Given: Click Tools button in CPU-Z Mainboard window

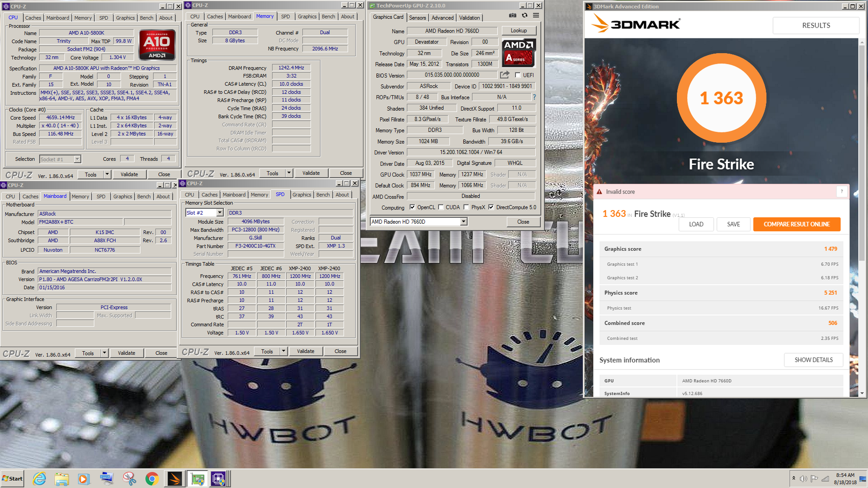Looking at the screenshot, I should pyautogui.click(x=88, y=353).
